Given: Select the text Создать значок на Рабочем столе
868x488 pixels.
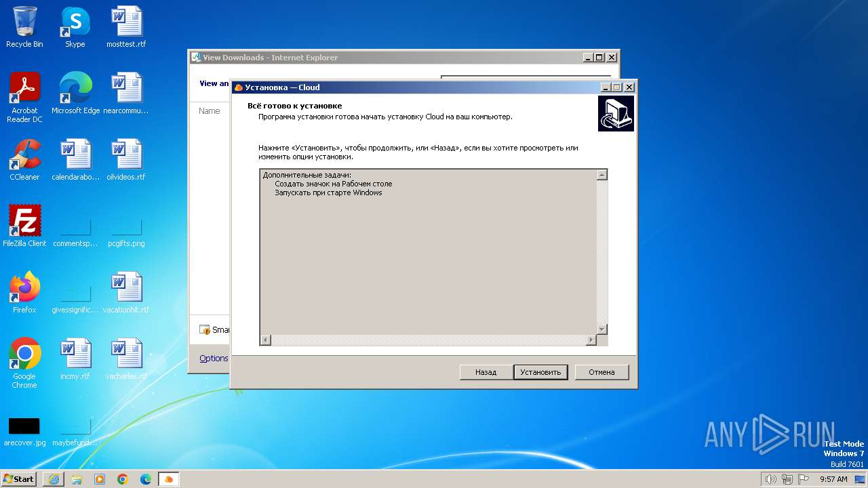Looking at the screenshot, I should pos(334,184).
